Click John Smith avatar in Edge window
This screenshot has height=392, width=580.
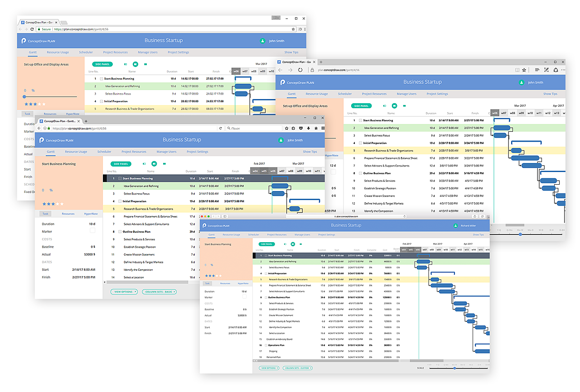click(522, 82)
